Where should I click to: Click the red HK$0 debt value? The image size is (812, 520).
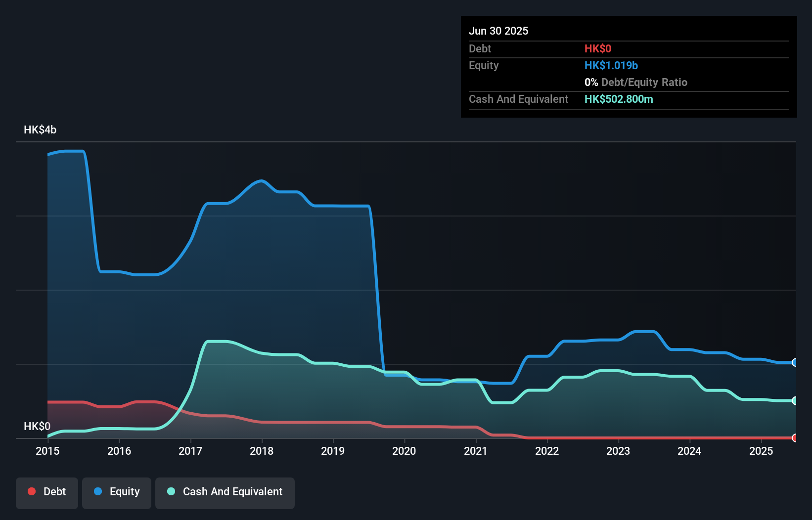pyautogui.click(x=598, y=48)
